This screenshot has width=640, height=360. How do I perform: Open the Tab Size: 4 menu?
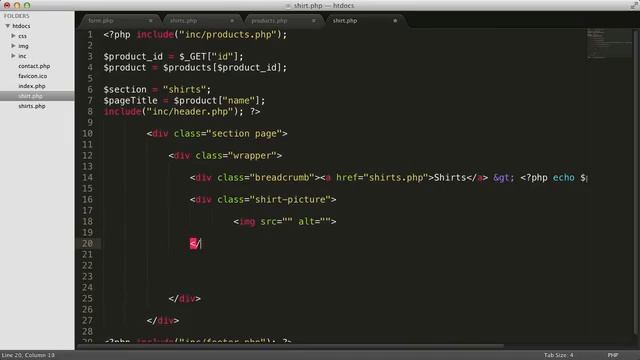[559, 355]
